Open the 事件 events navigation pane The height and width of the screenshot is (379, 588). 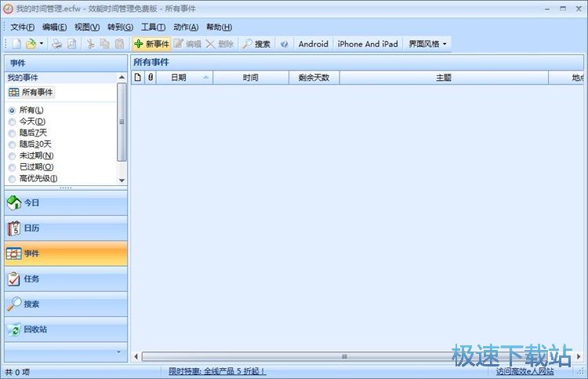pyautogui.click(x=66, y=253)
